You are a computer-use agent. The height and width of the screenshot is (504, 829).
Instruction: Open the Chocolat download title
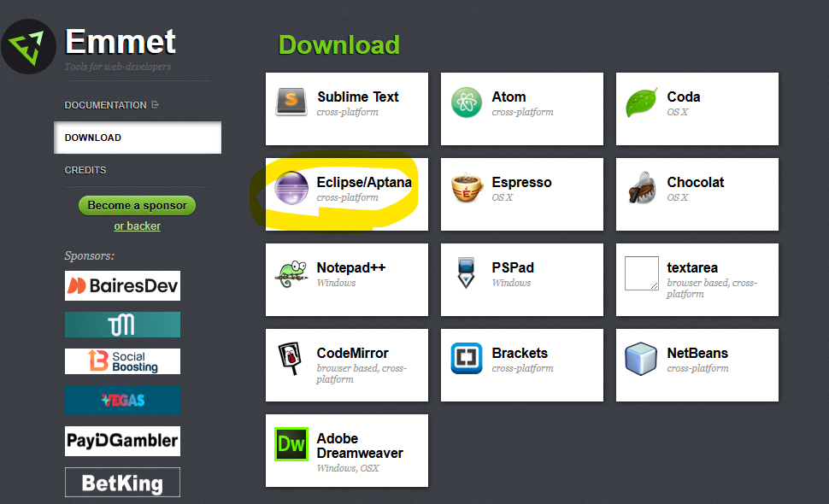[695, 182]
